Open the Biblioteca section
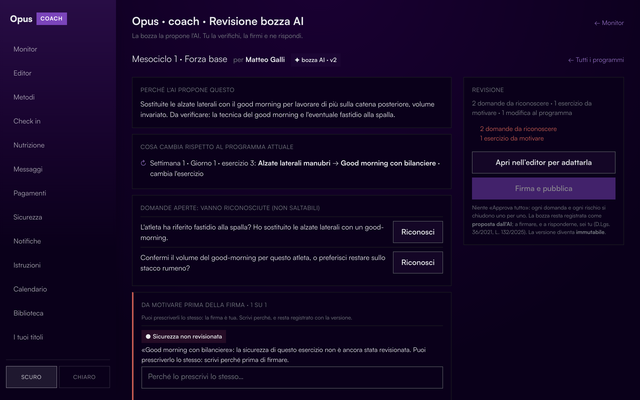Screen dimensions: 640x400 28,313
